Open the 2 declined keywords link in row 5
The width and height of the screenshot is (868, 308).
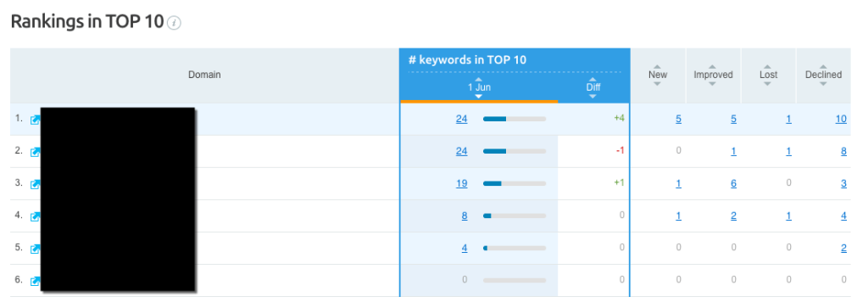[x=843, y=248]
